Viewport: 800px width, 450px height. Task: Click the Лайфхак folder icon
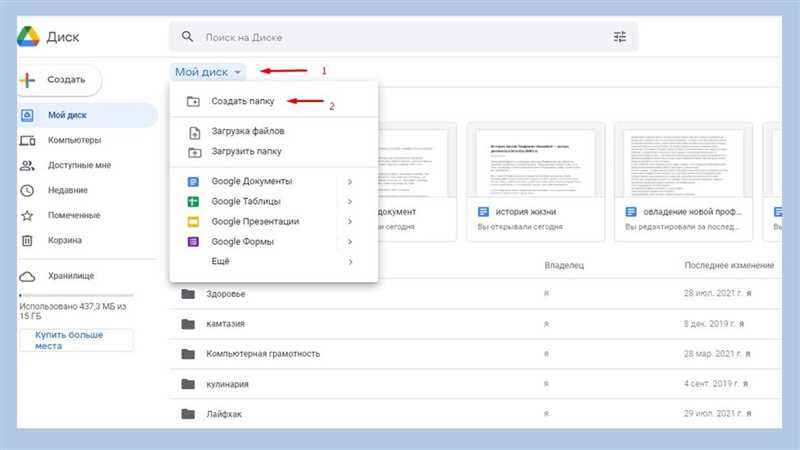(x=188, y=413)
